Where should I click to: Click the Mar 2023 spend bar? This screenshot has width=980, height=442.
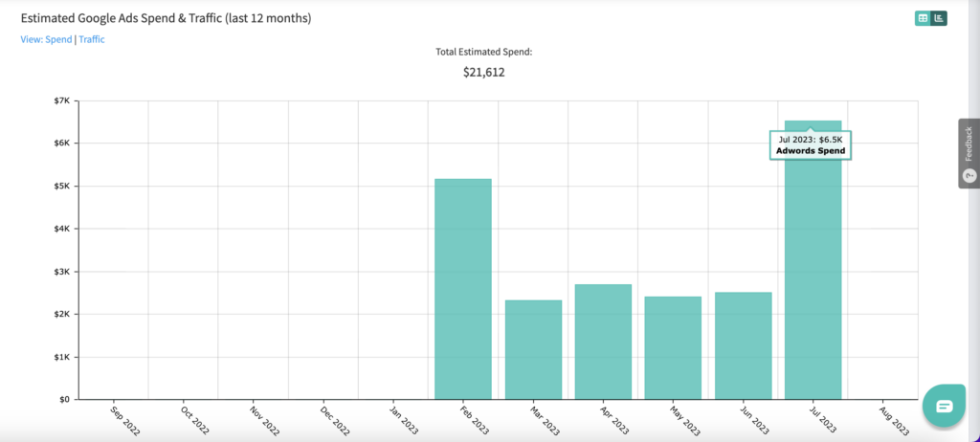pos(534,349)
